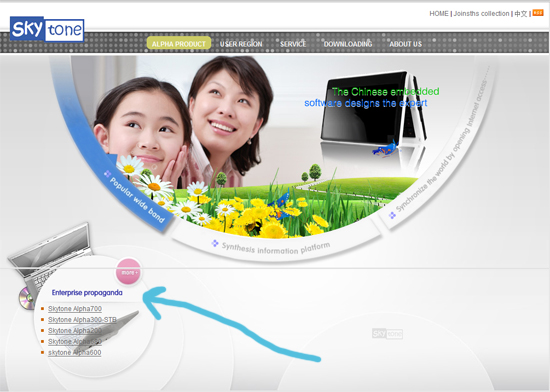Viewport: 550px width, 392px height.
Task: Go to the DOWNLOADING menu
Action: pyautogui.click(x=348, y=44)
